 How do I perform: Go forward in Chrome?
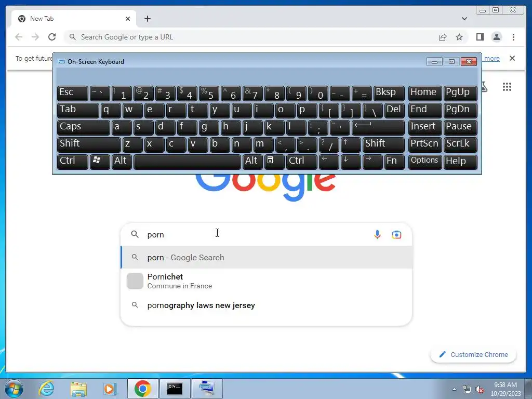(35, 37)
